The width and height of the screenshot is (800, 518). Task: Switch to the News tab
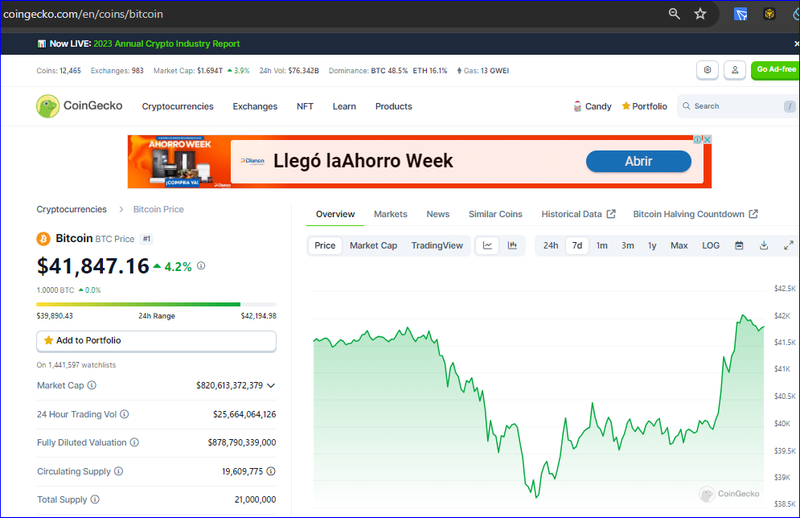438,214
